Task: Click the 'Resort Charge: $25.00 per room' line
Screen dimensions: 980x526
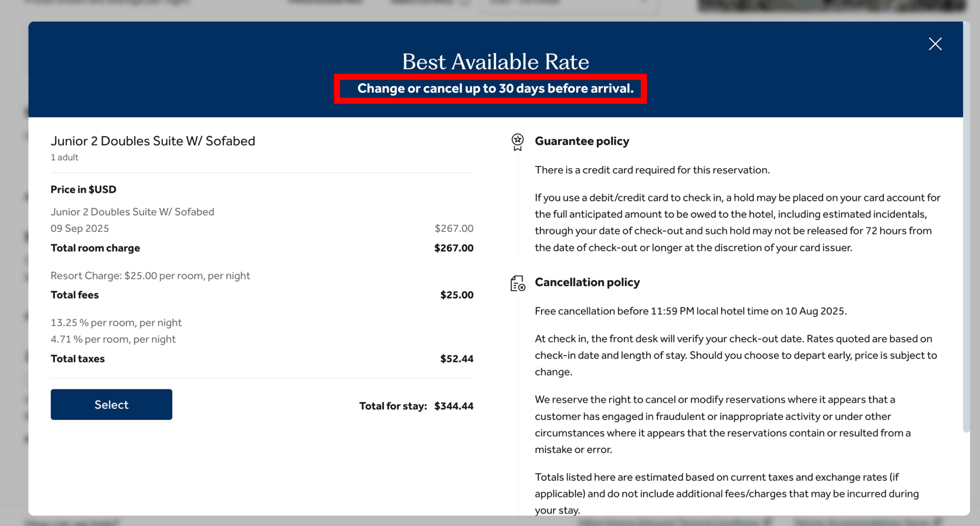Action: (151, 275)
